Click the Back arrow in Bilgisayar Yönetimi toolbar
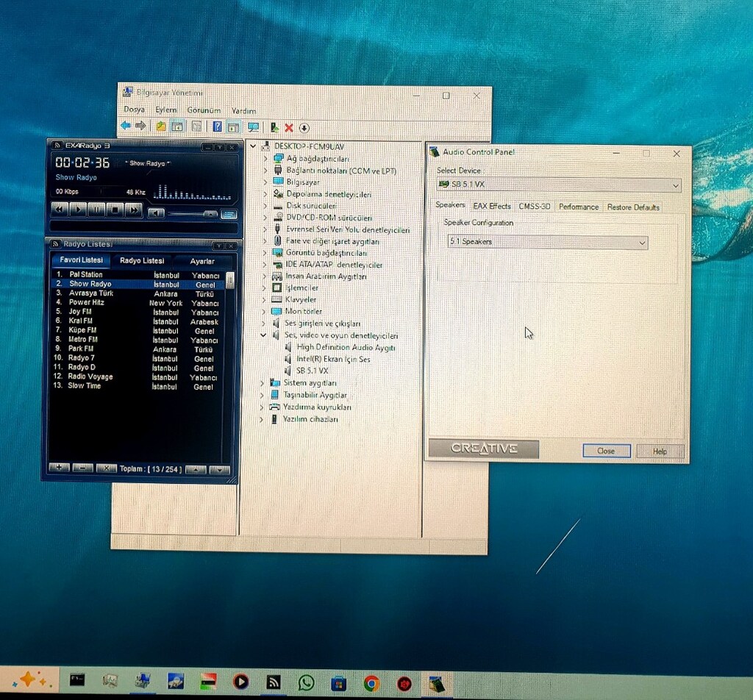Screen dimensions: 753x700 click(126, 126)
